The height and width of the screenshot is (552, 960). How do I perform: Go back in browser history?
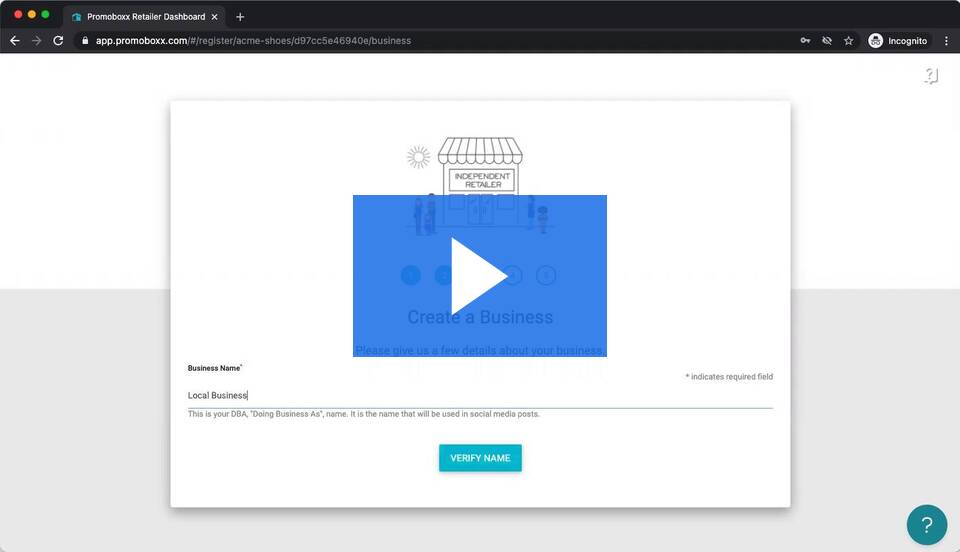[15, 40]
